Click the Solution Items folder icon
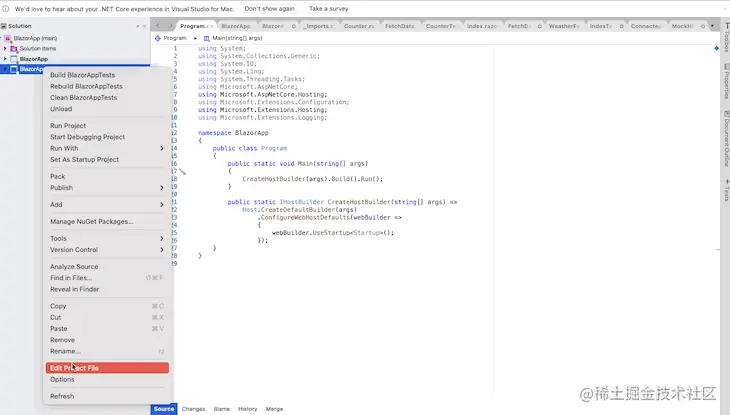Image resolution: width=730 pixels, height=415 pixels. [x=14, y=48]
